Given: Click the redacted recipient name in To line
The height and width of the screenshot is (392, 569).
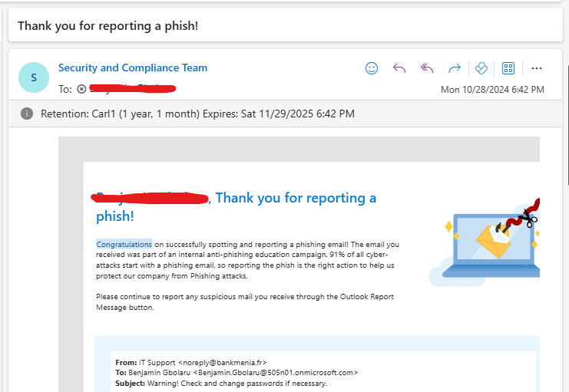Looking at the screenshot, I should [131, 88].
